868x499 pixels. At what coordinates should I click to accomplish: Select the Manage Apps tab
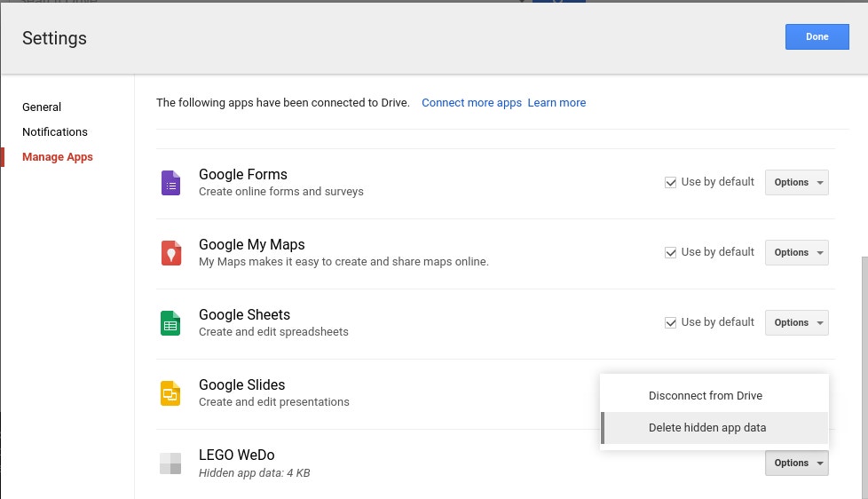pyautogui.click(x=58, y=157)
